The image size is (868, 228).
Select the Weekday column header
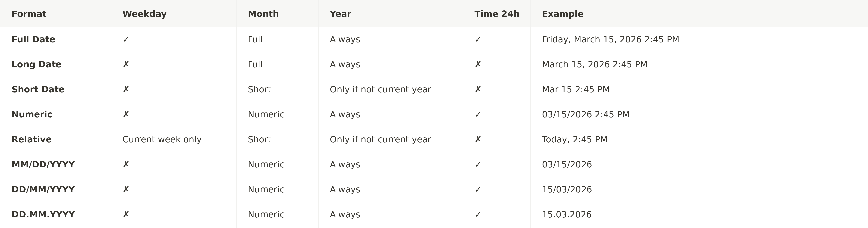(x=144, y=14)
